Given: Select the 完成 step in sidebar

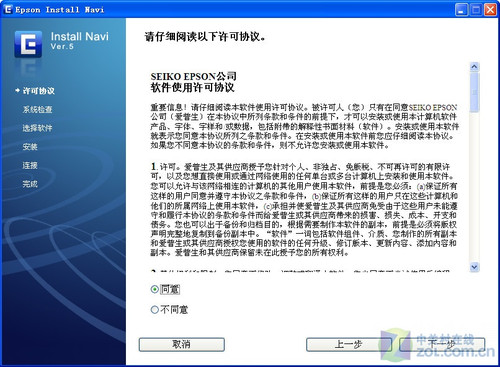Looking at the screenshot, I should tap(30, 184).
